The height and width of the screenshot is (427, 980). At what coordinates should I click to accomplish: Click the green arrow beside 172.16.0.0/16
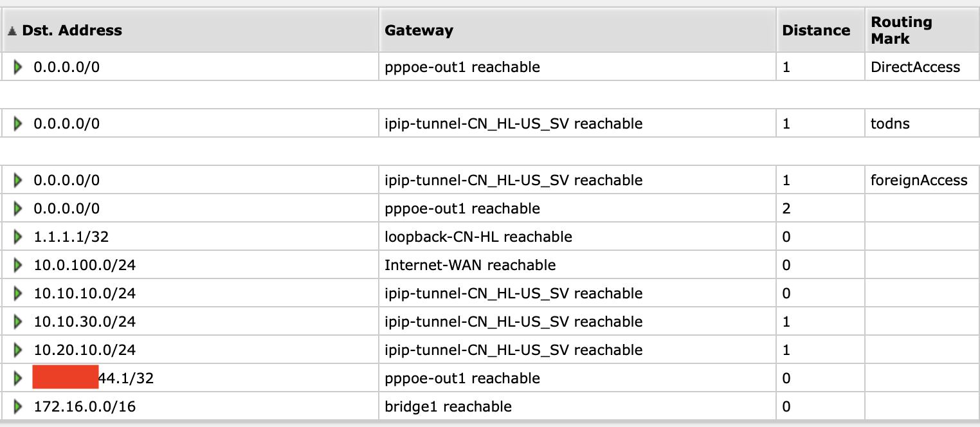pos(18,406)
